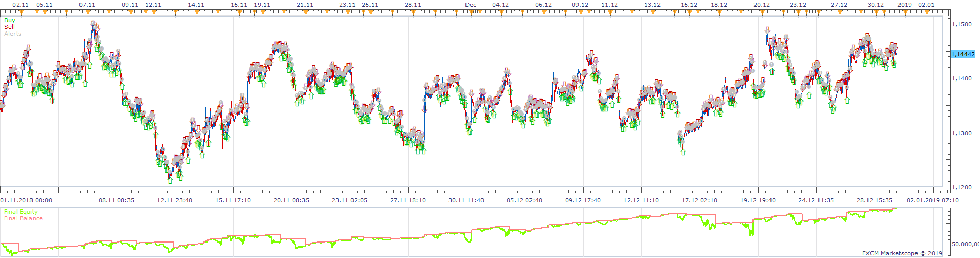Select the Final Equity legend label
The image size is (980, 258).
(x=21, y=212)
